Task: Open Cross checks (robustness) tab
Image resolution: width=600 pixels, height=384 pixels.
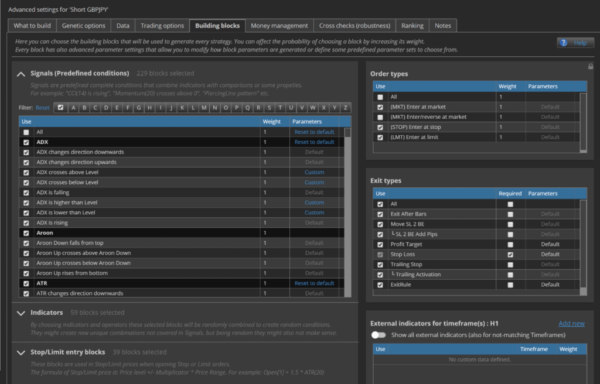Action: tap(355, 26)
